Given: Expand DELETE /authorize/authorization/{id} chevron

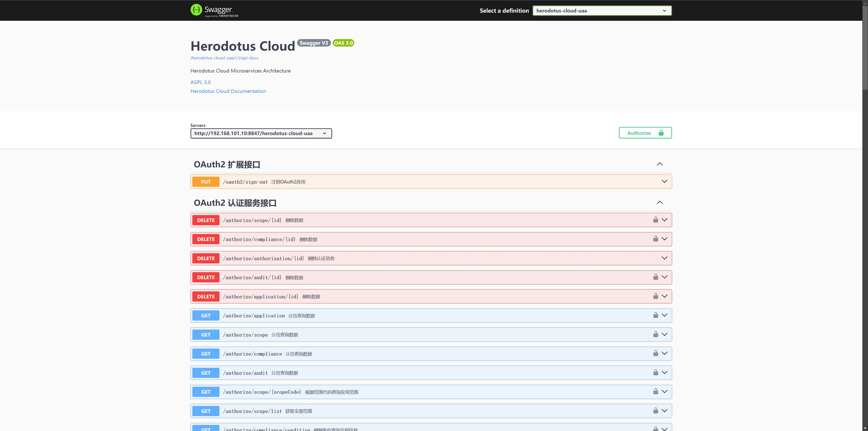Looking at the screenshot, I should coord(664,258).
